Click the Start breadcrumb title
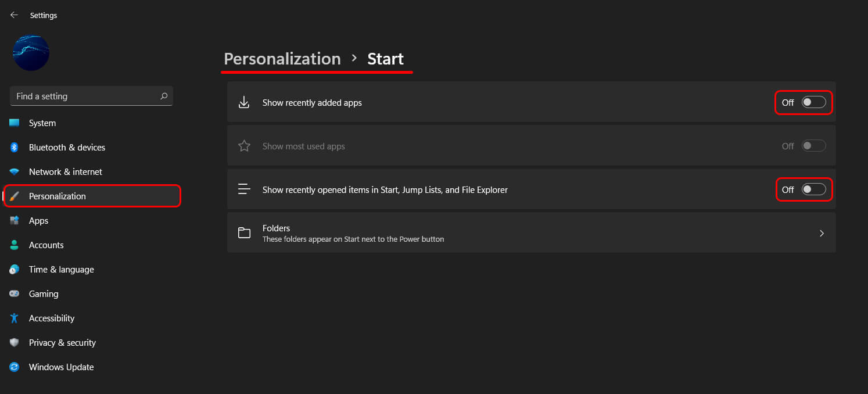 pyautogui.click(x=385, y=59)
